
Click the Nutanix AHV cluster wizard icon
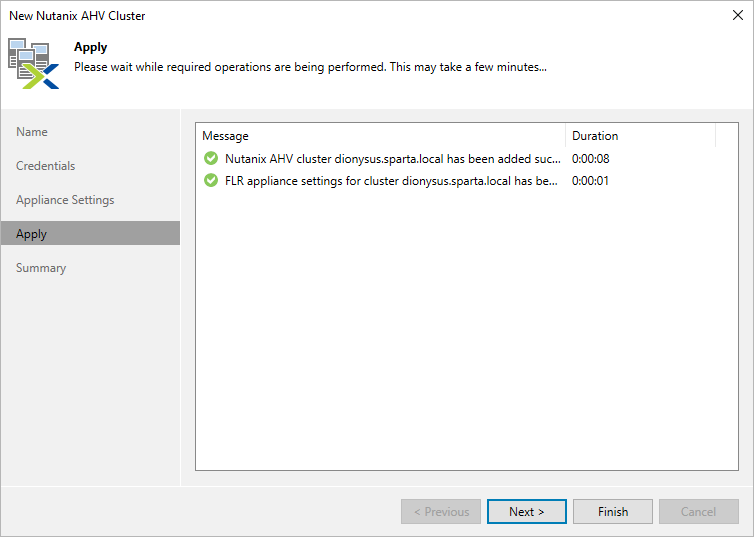[34, 63]
